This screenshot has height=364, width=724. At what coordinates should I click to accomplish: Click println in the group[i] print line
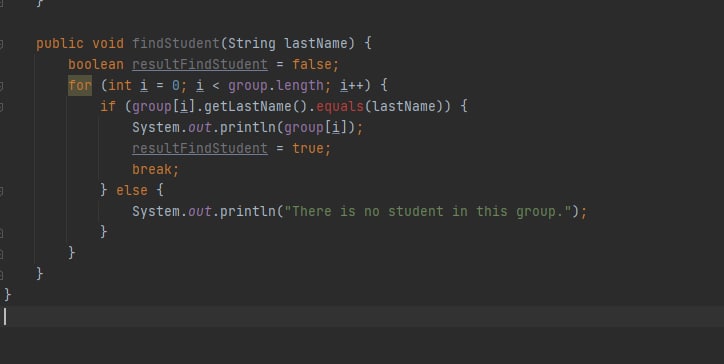(x=248, y=127)
